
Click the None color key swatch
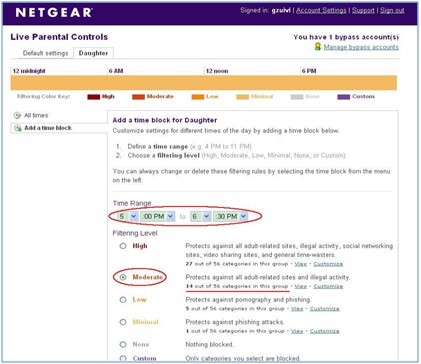tap(297, 97)
